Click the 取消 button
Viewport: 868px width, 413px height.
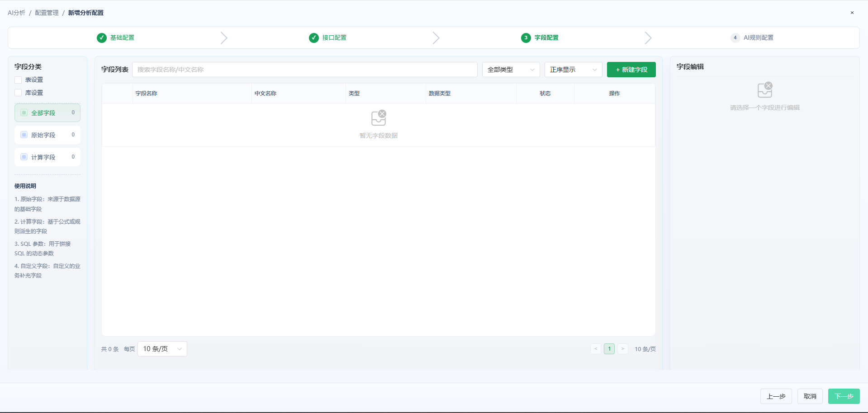click(x=810, y=396)
